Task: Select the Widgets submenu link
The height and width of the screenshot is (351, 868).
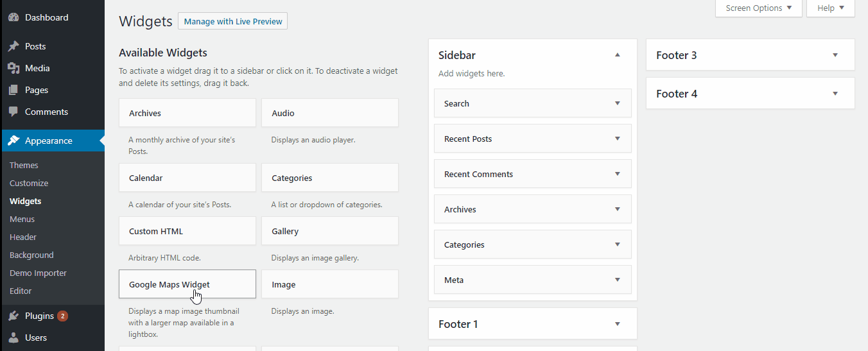Action: [25, 201]
